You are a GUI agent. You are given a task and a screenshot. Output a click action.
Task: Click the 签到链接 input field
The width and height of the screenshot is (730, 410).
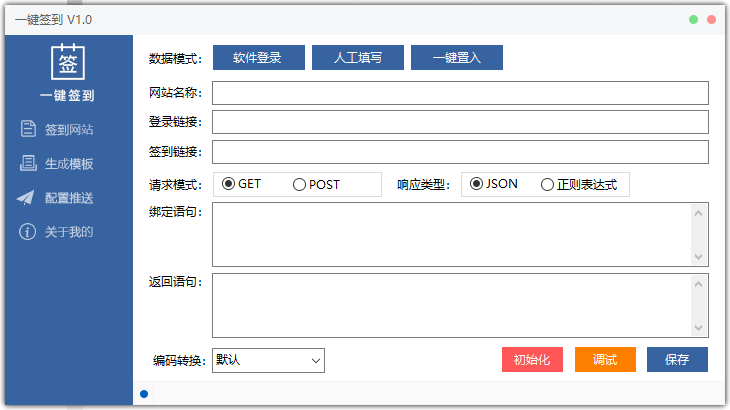tap(460, 152)
